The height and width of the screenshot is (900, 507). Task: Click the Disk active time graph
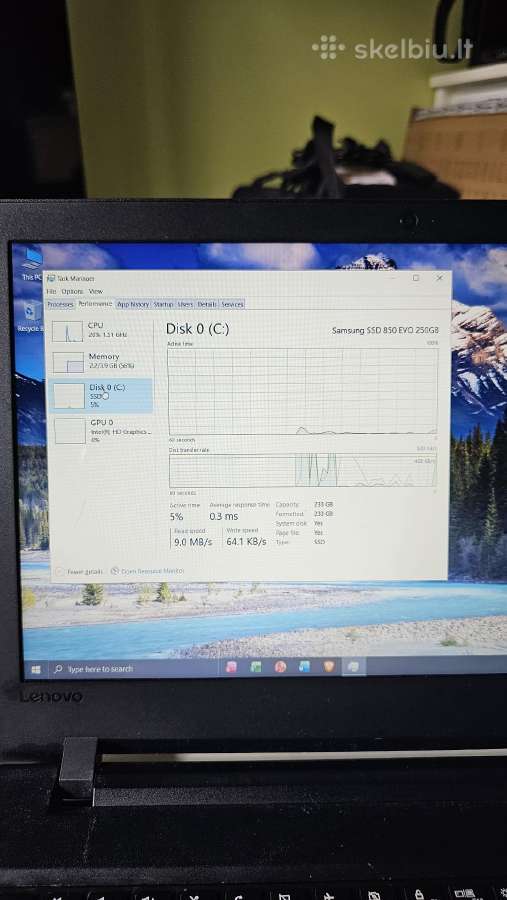click(x=303, y=391)
